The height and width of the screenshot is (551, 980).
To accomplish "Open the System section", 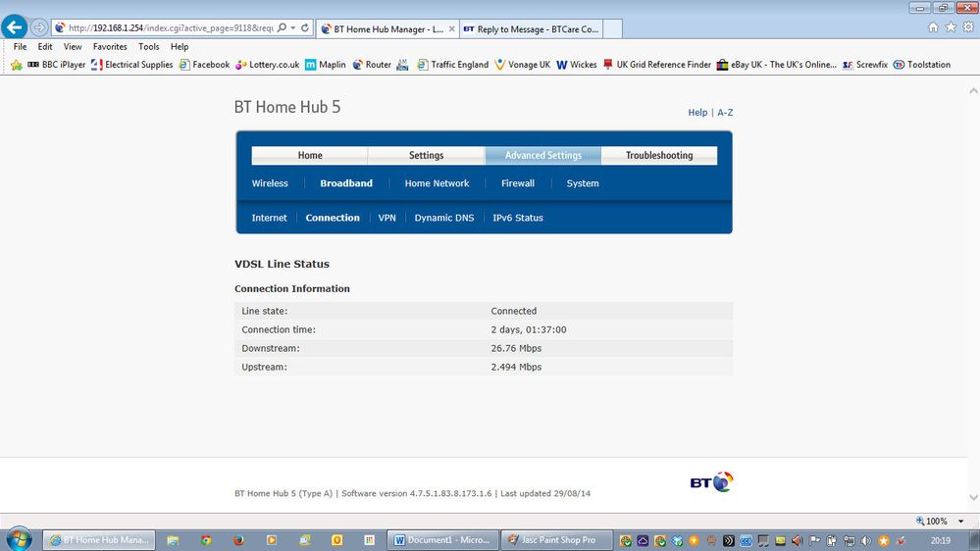I will 583,183.
